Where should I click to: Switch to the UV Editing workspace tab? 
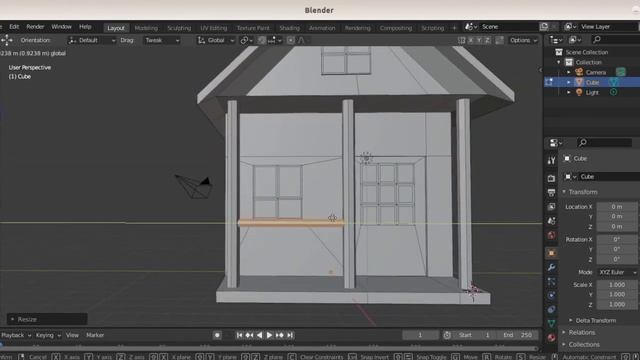213,28
